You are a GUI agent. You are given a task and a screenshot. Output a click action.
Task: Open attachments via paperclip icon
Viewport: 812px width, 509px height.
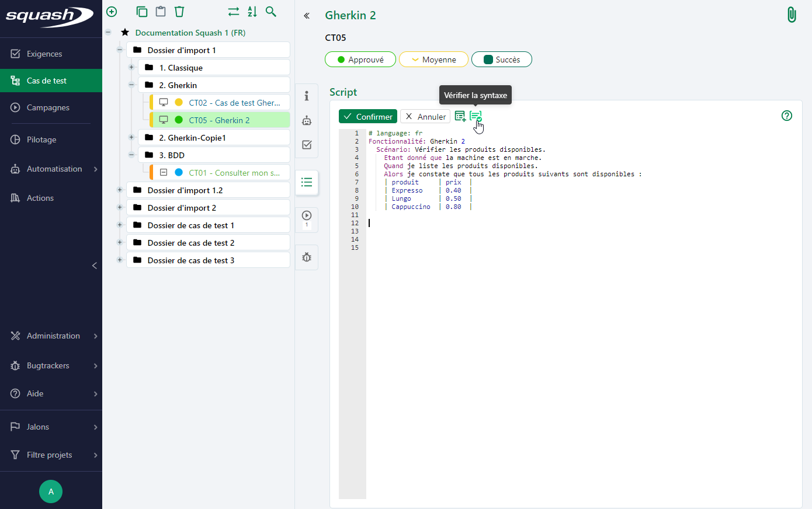(x=792, y=15)
